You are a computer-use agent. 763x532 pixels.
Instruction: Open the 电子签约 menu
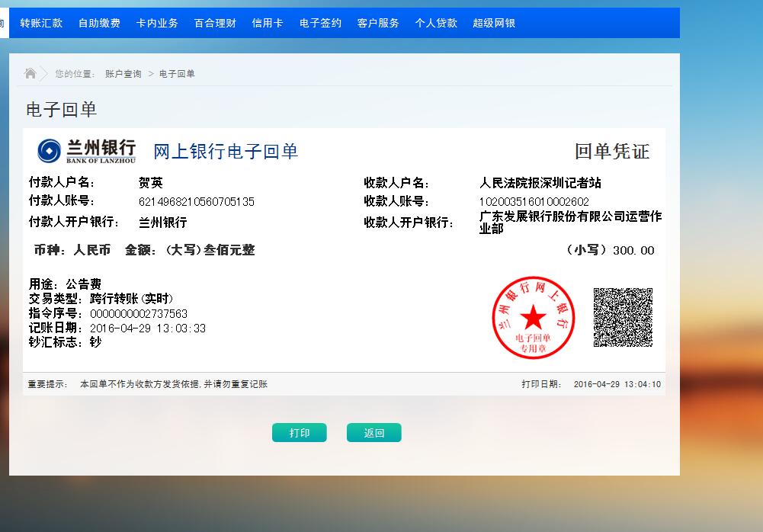pyautogui.click(x=321, y=23)
